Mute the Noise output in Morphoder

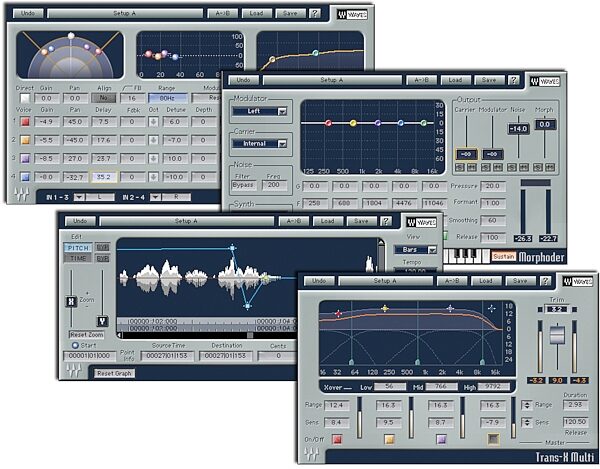pyautogui.click(x=523, y=167)
